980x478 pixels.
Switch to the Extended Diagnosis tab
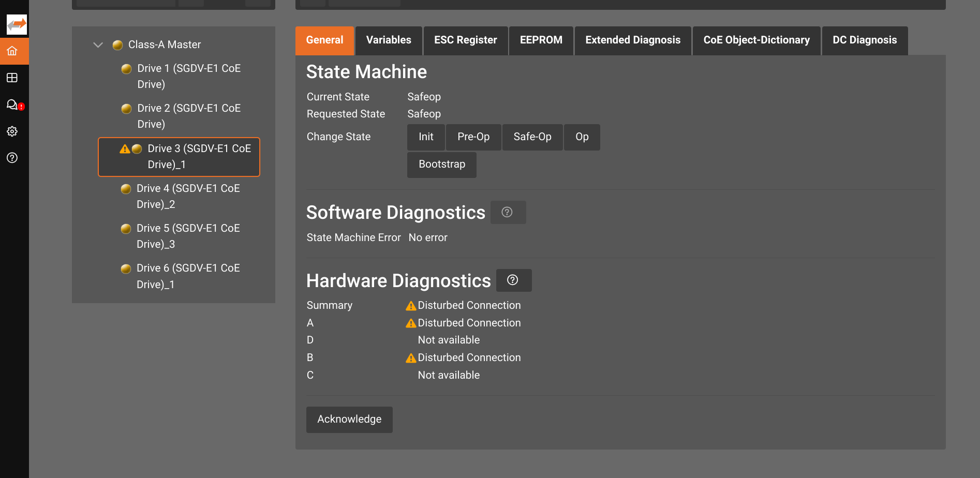[x=632, y=40]
